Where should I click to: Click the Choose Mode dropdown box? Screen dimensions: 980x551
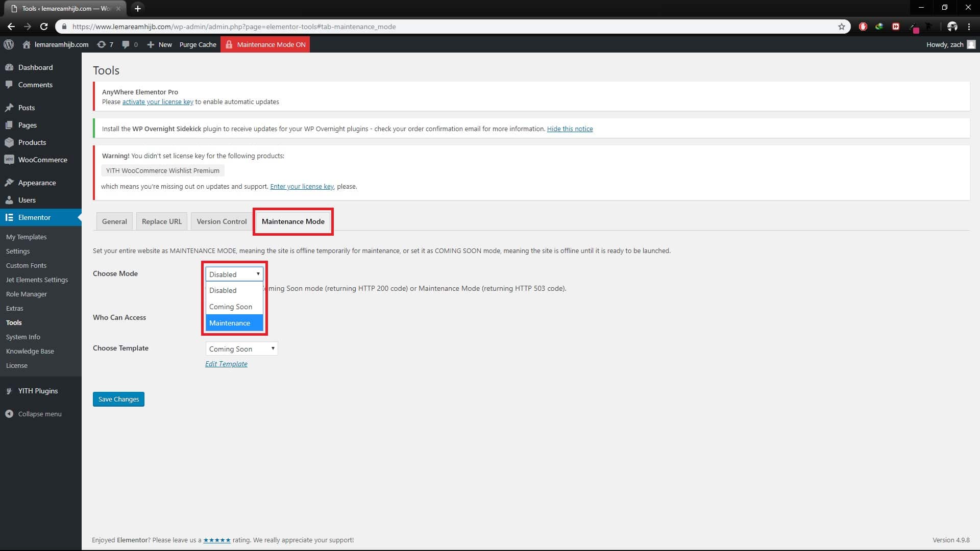tap(234, 274)
